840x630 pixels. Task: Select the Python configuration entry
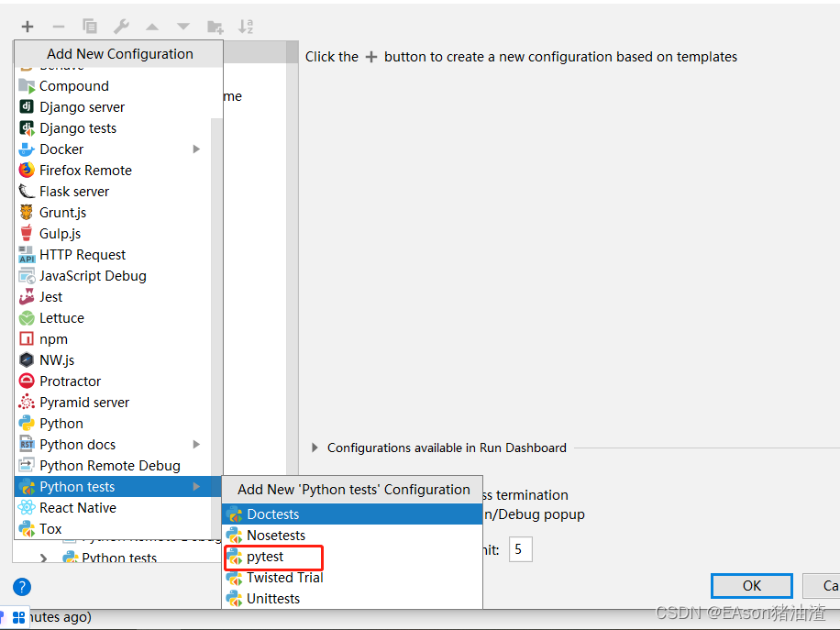[113, 424]
